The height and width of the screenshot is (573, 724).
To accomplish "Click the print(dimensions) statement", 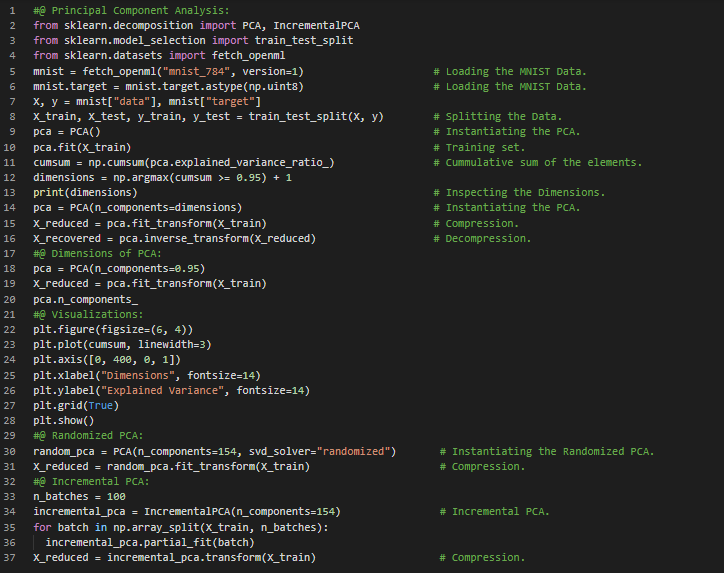I will (85, 193).
